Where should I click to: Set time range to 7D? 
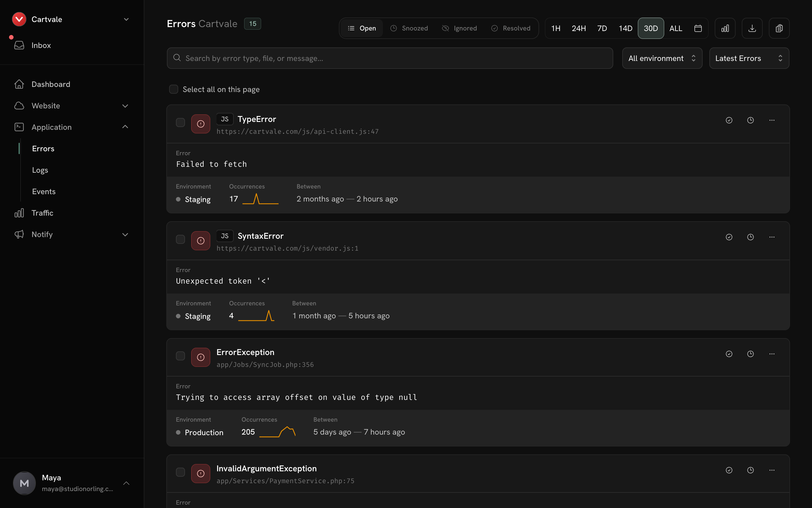point(602,28)
